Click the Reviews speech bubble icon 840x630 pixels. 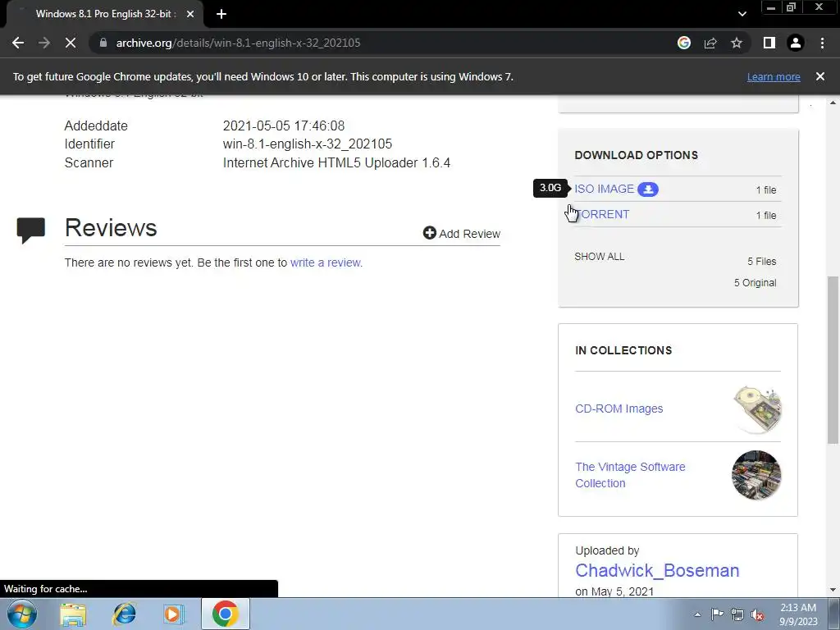30,230
